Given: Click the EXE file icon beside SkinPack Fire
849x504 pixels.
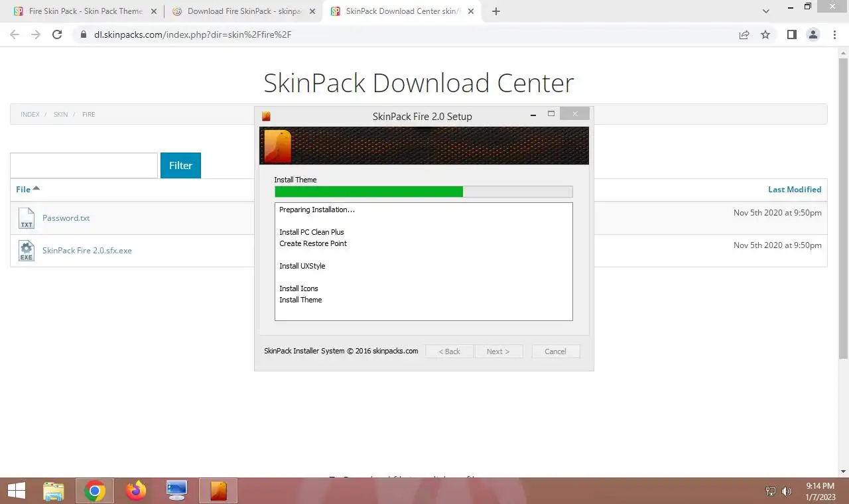Looking at the screenshot, I should [27, 251].
